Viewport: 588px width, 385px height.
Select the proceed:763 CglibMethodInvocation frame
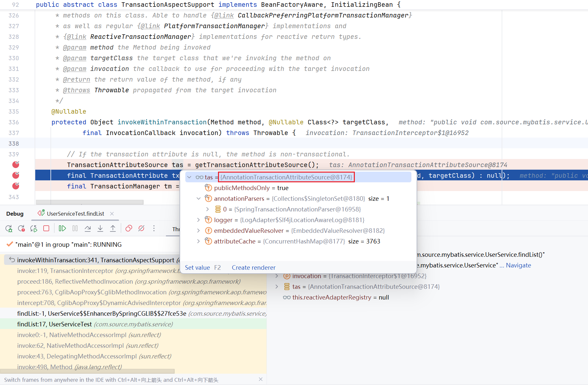pos(133,292)
